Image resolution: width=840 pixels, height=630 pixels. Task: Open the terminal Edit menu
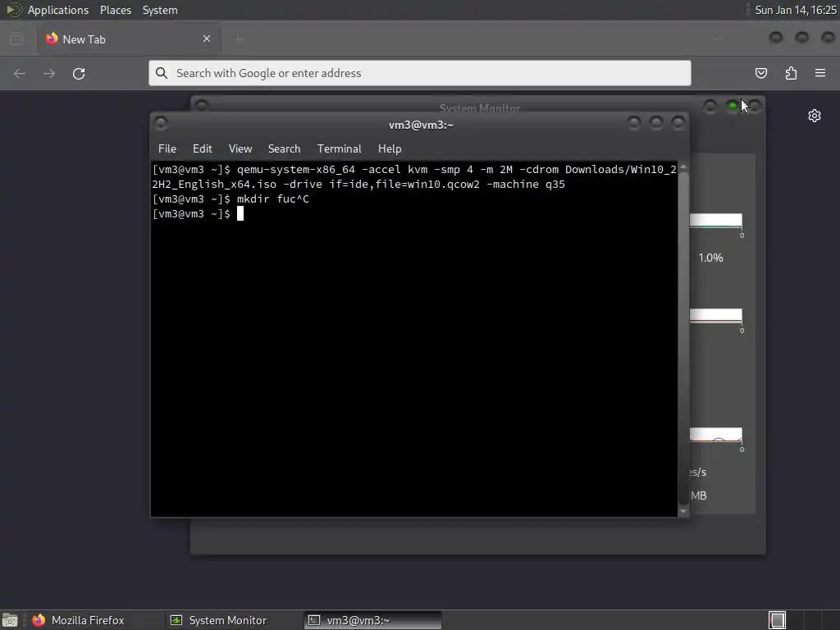pyautogui.click(x=202, y=148)
